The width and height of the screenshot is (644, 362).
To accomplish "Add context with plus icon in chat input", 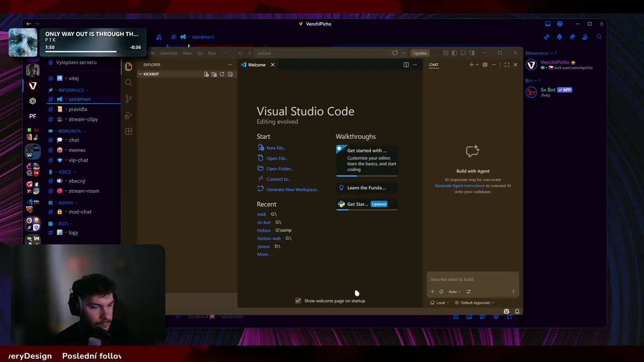I will click(x=432, y=292).
